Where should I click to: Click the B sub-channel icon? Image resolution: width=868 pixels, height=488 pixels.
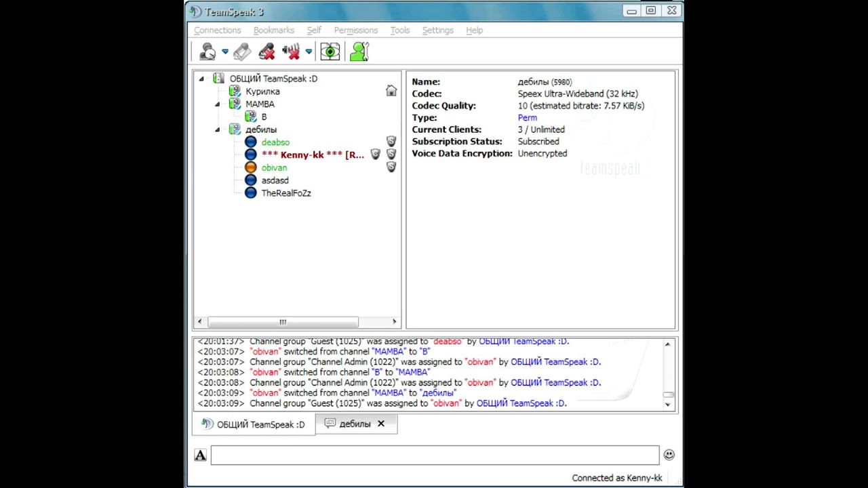251,117
